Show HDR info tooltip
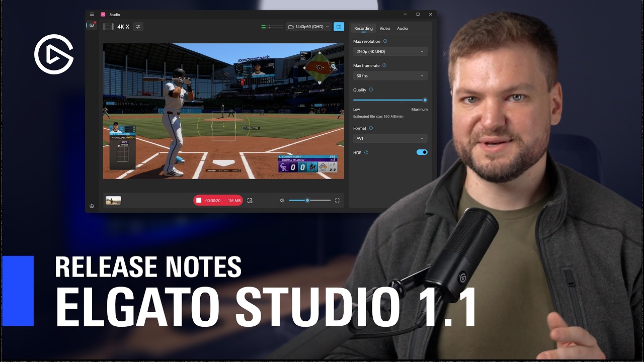 pyautogui.click(x=366, y=152)
